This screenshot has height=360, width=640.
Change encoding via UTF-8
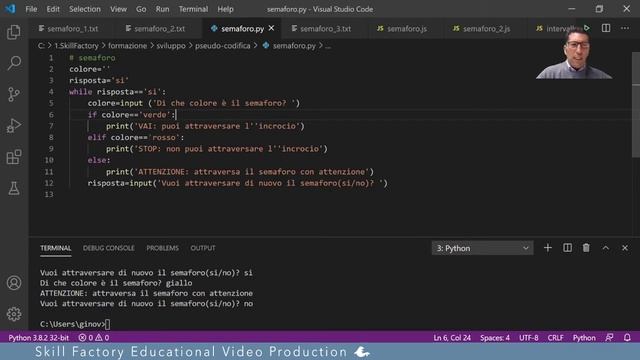click(529, 338)
